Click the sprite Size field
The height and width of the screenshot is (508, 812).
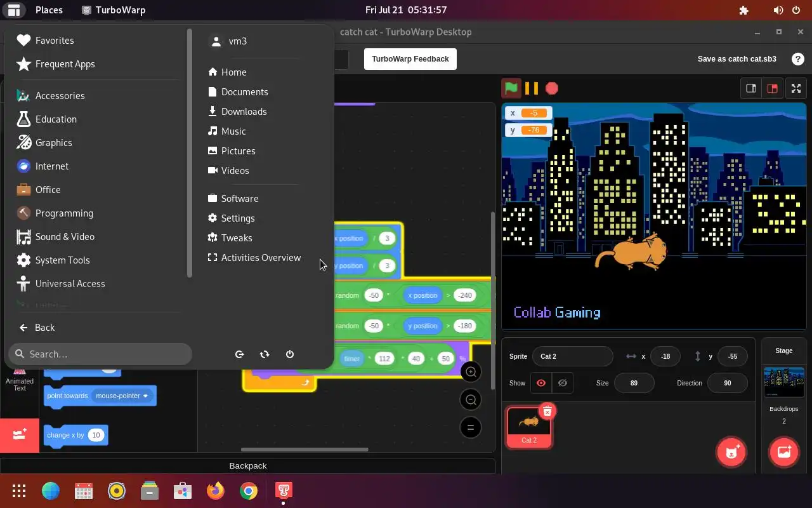click(634, 383)
